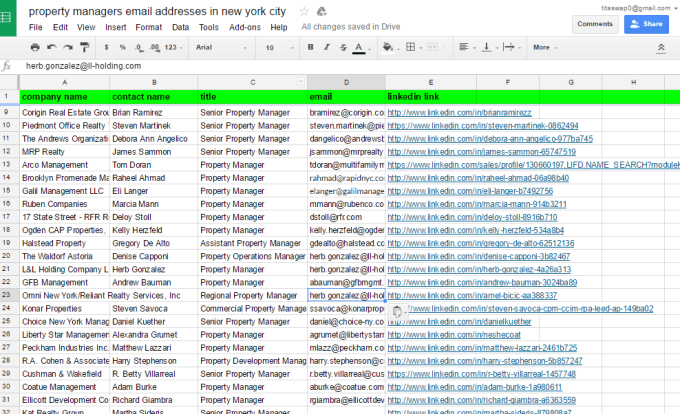The width and height of the screenshot is (680, 414).
Task: Open the Arial font dropdown
Action: click(221, 47)
